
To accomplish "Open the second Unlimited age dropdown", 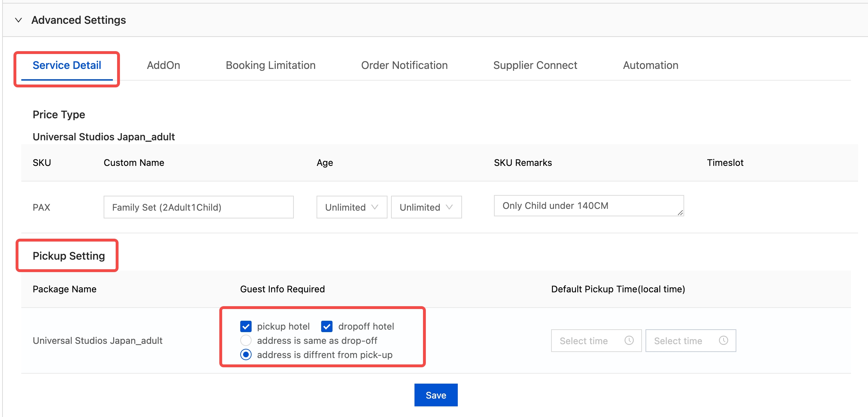I will [426, 207].
